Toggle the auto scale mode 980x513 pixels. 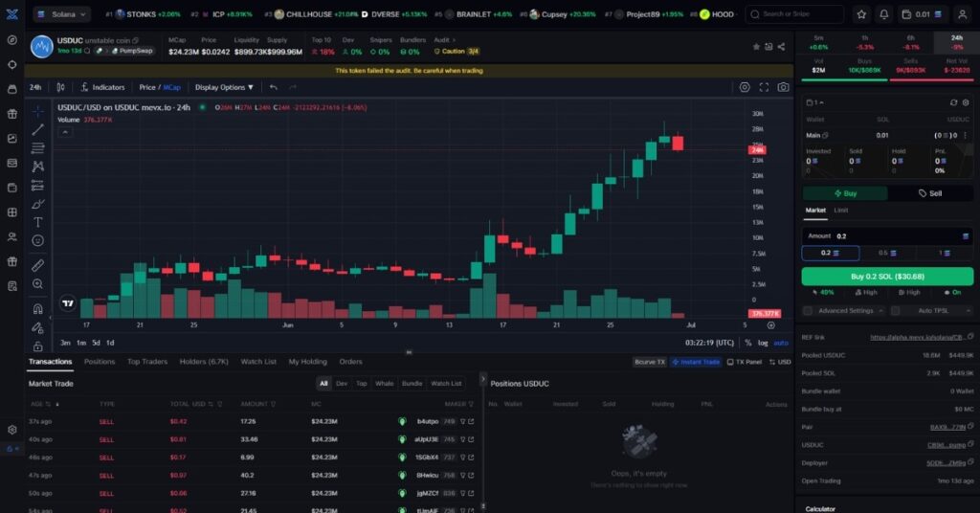point(781,343)
